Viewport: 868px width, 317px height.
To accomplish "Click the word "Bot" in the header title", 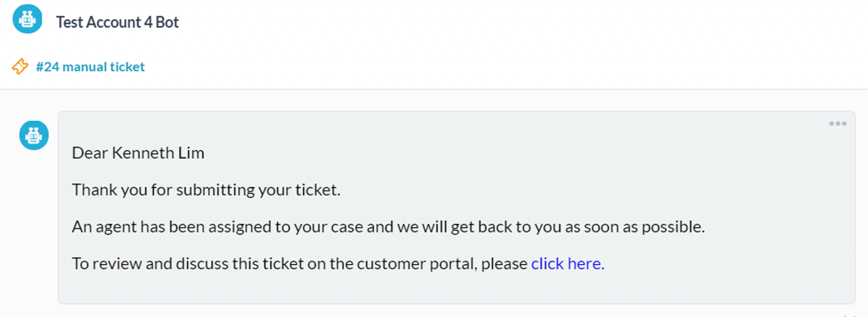I will click(x=167, y=22).
